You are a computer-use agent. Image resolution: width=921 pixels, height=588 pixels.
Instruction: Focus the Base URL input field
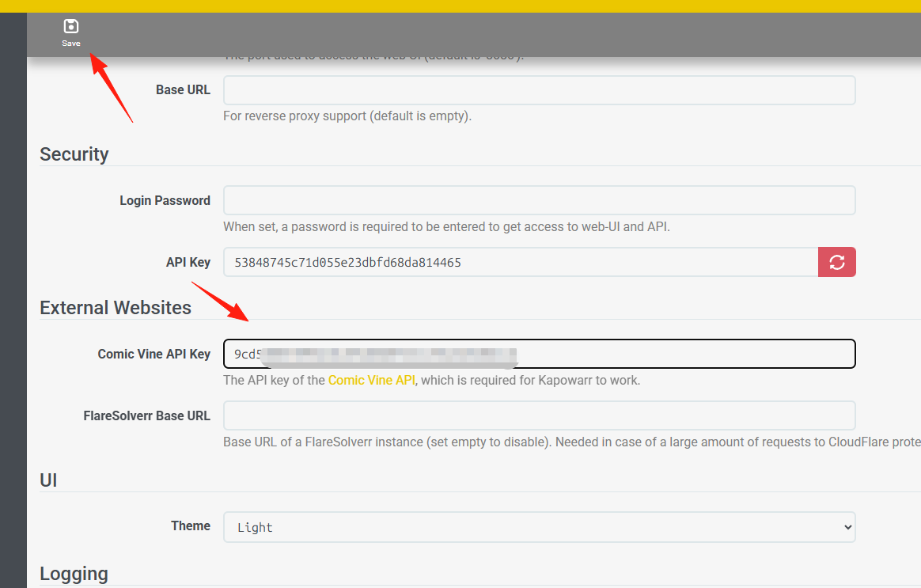click(539, 90)
